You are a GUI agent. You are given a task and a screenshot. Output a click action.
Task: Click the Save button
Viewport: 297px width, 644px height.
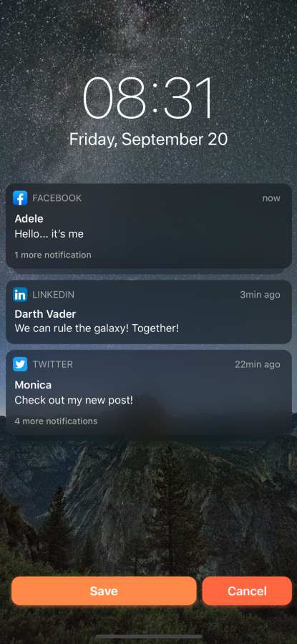(104, 591)
